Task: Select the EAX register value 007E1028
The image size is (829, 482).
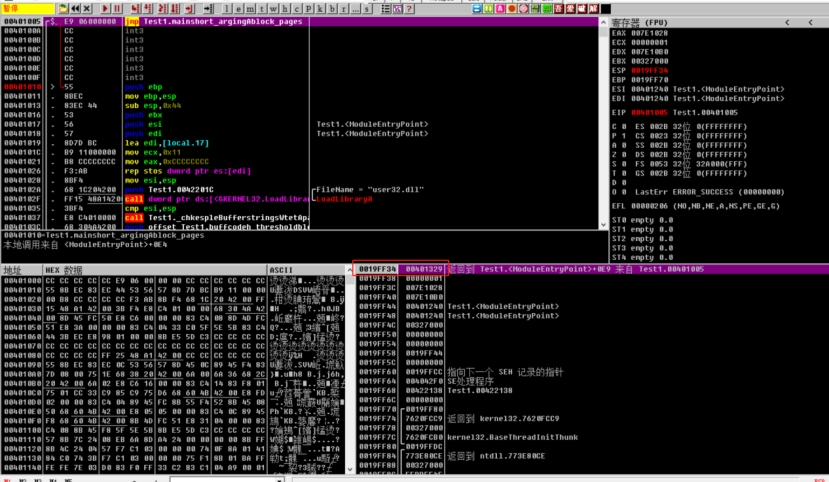Action: [x=649, y=33]
